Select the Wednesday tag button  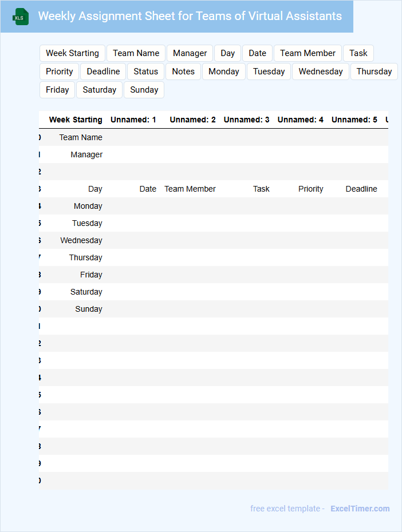(321, 72)
